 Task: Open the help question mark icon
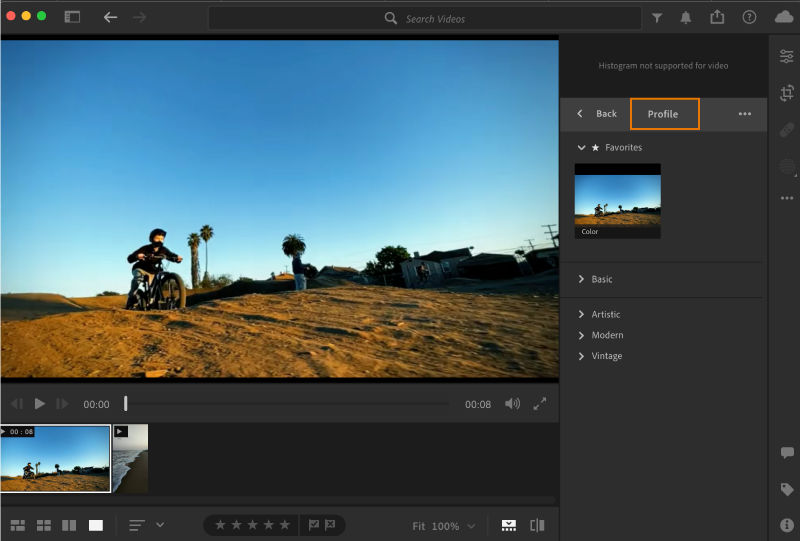tap(749, 17)
